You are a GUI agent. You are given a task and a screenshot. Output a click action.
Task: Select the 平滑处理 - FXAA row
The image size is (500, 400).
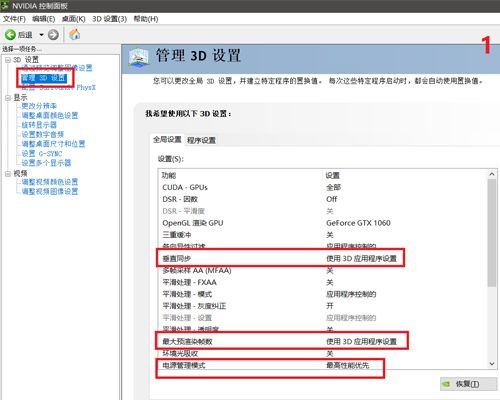[x=323, y=283]
